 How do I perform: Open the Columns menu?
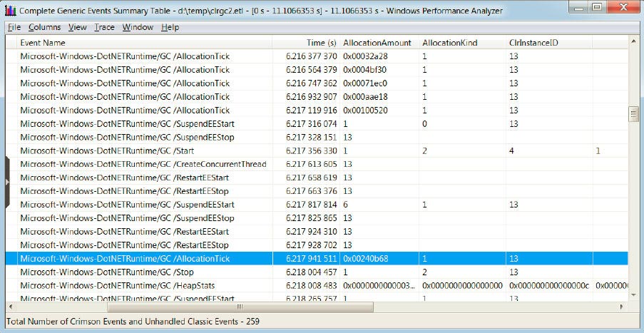tap(44, 27)
